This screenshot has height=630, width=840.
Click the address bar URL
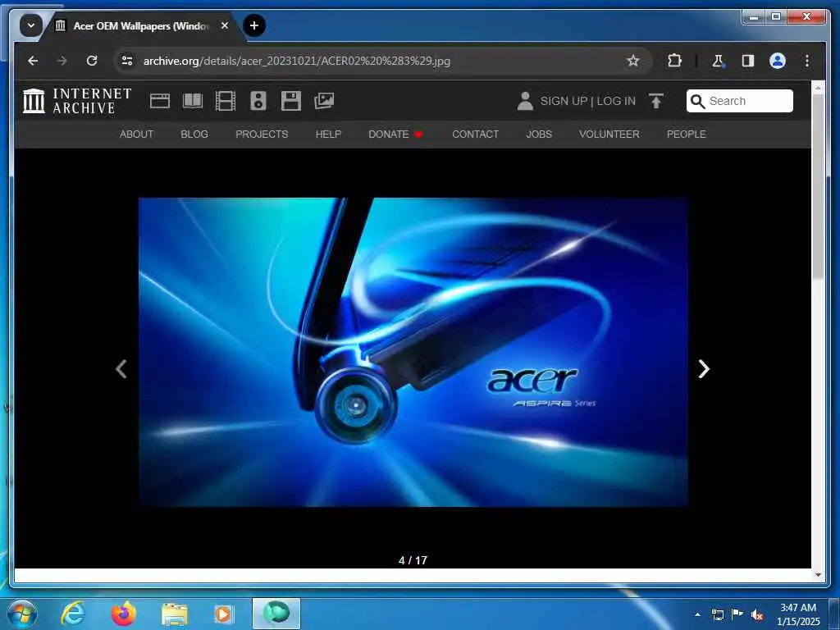click(296, 61)
